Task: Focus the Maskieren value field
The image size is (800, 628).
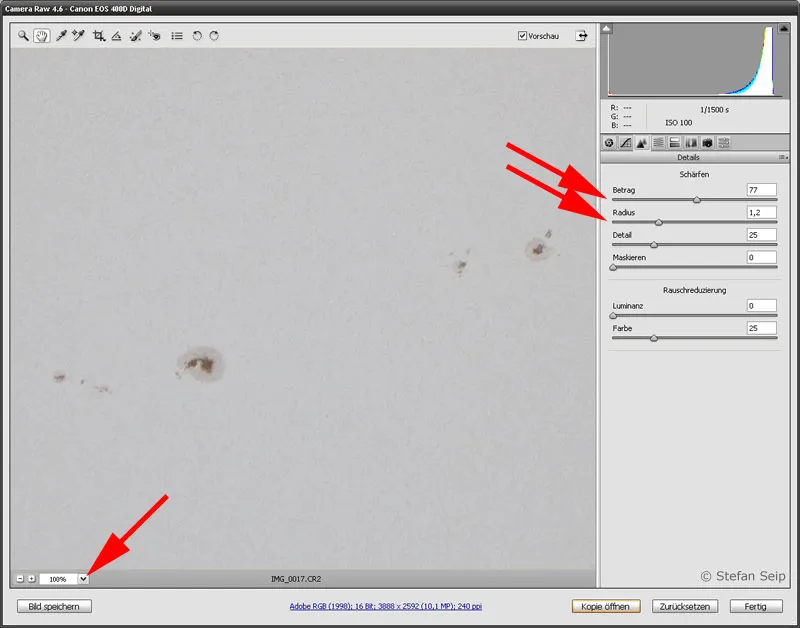Action: [761, 257]
